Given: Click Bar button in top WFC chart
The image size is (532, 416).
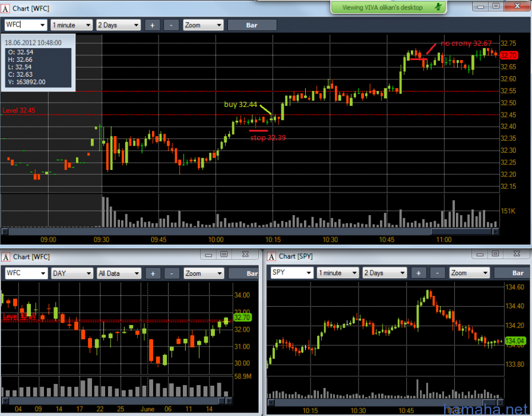Looking at the screenshot, I should coord(252,25).
